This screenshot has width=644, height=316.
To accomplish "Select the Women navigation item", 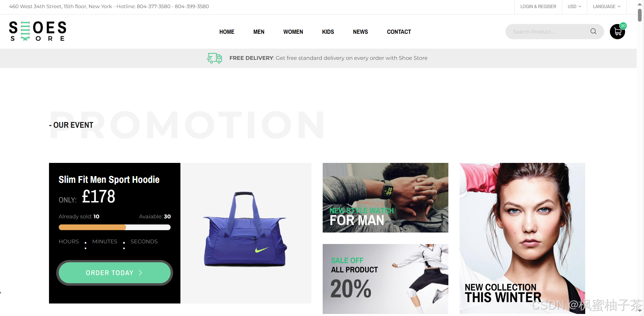I will click(293, 32).
